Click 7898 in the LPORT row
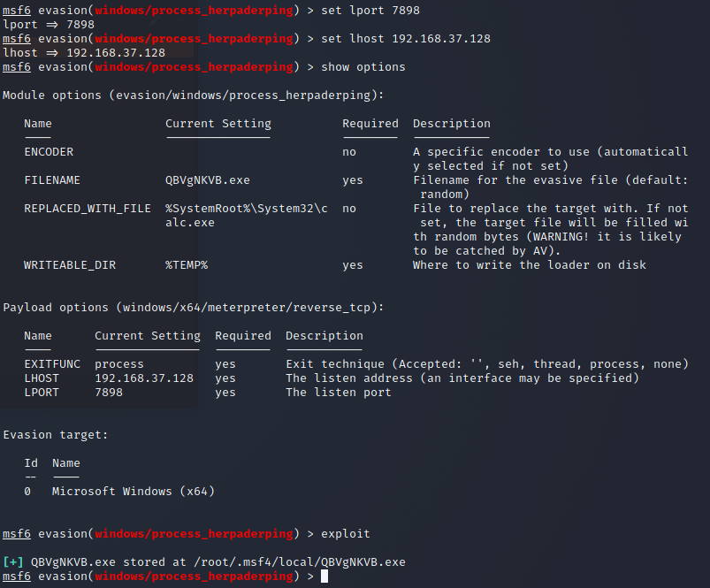The width and height of the screenshot is (710, 588). click(109, 392)
